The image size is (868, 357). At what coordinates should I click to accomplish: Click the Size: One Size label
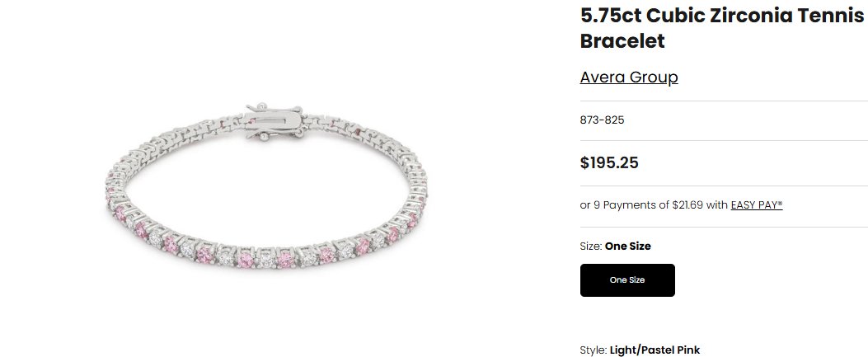[x=616, y=247]
